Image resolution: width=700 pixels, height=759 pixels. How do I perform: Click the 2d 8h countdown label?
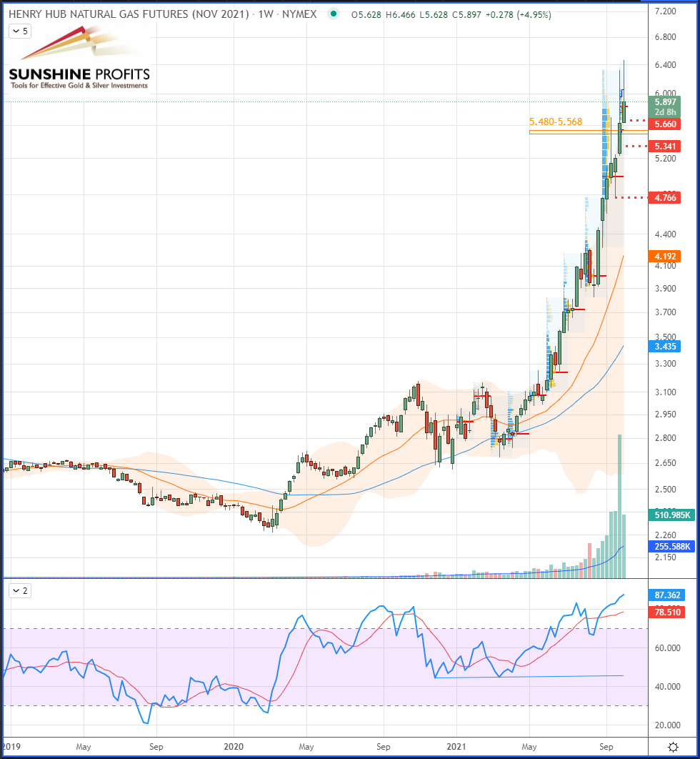(665, 112)
